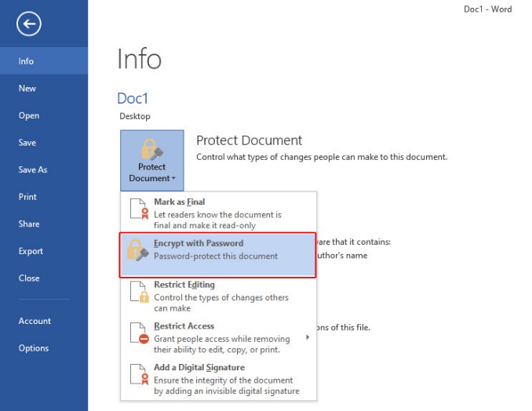
Task: Click the back arrow circle icon
Action: [29, 24]
